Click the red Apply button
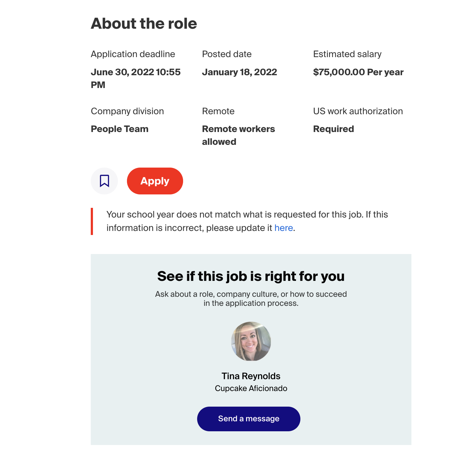476x455 pixels. click(155, 181)
